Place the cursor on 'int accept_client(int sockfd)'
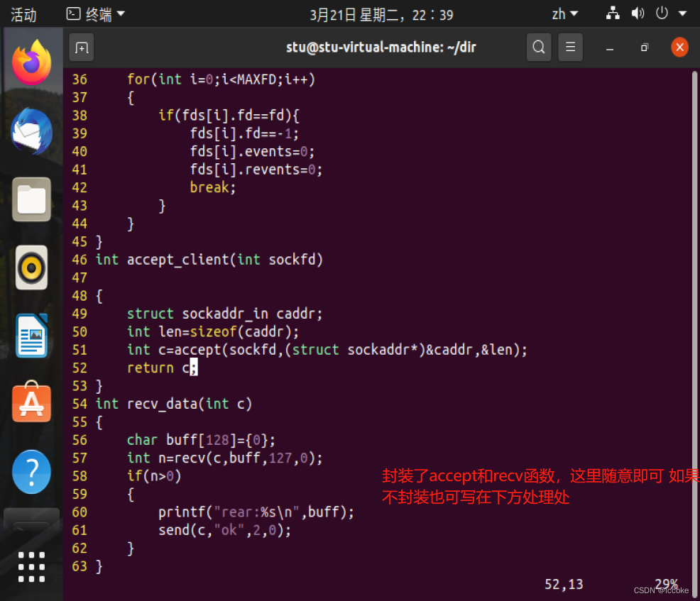 click(x=209, y=260)
